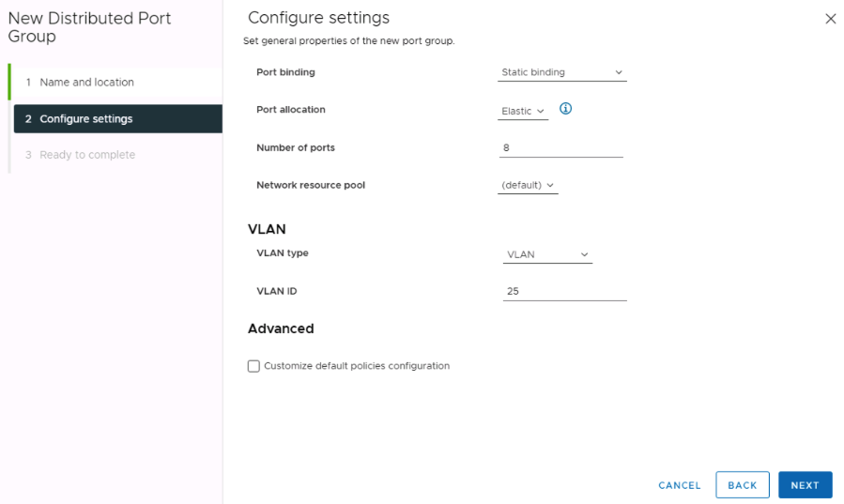The height and width of the screenshot is (504, 844).
Task: Click the chevron next to (default)
Action: click(550, 185)
